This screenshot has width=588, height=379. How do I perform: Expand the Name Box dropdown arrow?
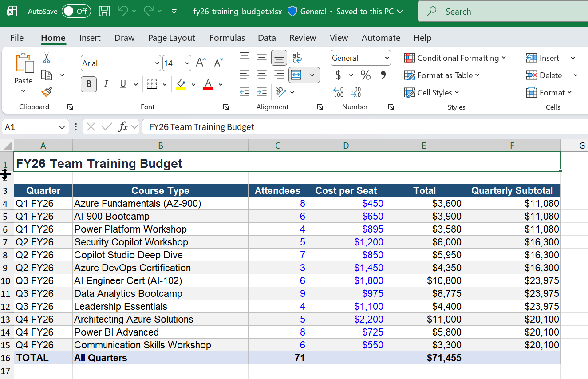tap(62, 127)
